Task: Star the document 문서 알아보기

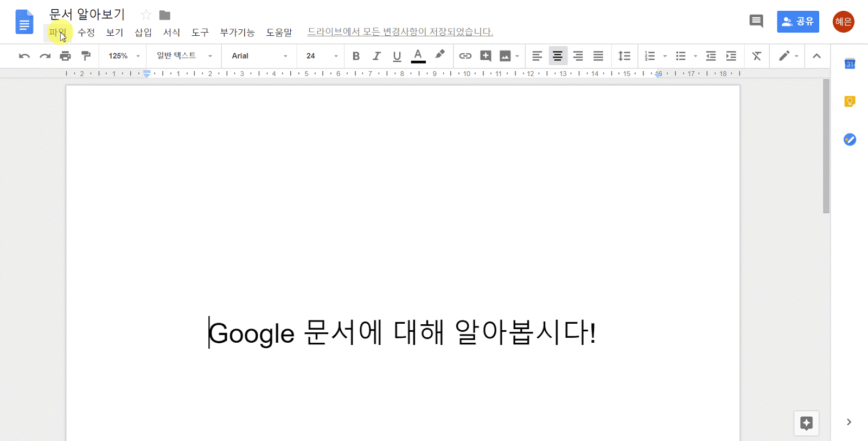Action: pos(146,15)
